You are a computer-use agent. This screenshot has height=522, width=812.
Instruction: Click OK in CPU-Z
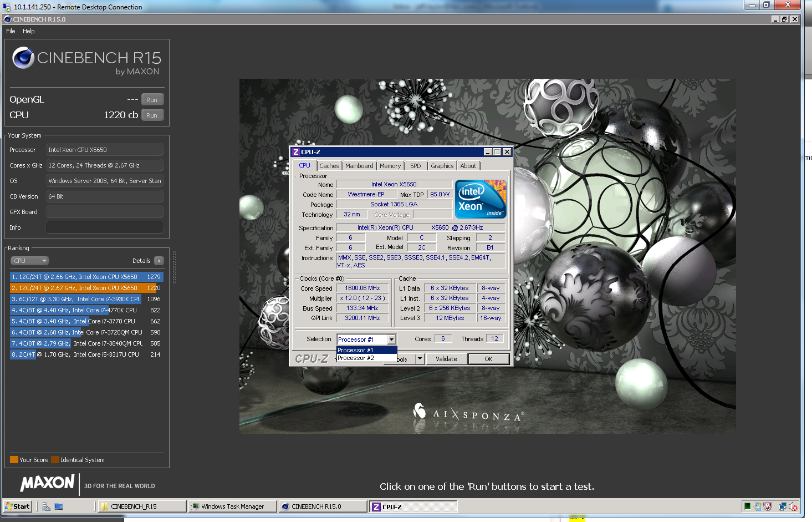coord(488,359)
